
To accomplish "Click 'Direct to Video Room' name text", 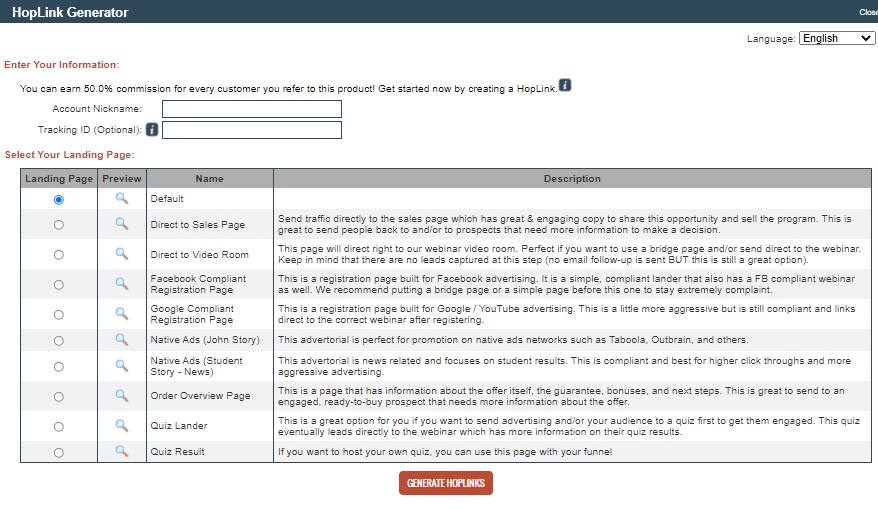I will [x=199, y=255].
